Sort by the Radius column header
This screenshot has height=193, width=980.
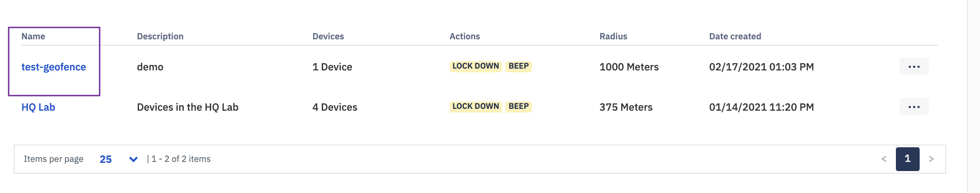pos(613,36)
